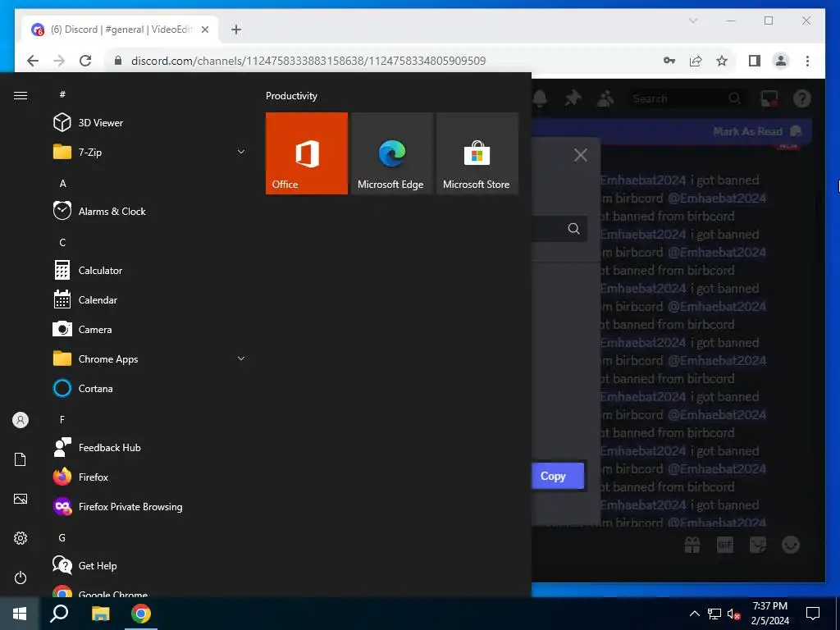Share this page from the address bar
The height and width of the screenshot is (630, 840).
point(696,61)
